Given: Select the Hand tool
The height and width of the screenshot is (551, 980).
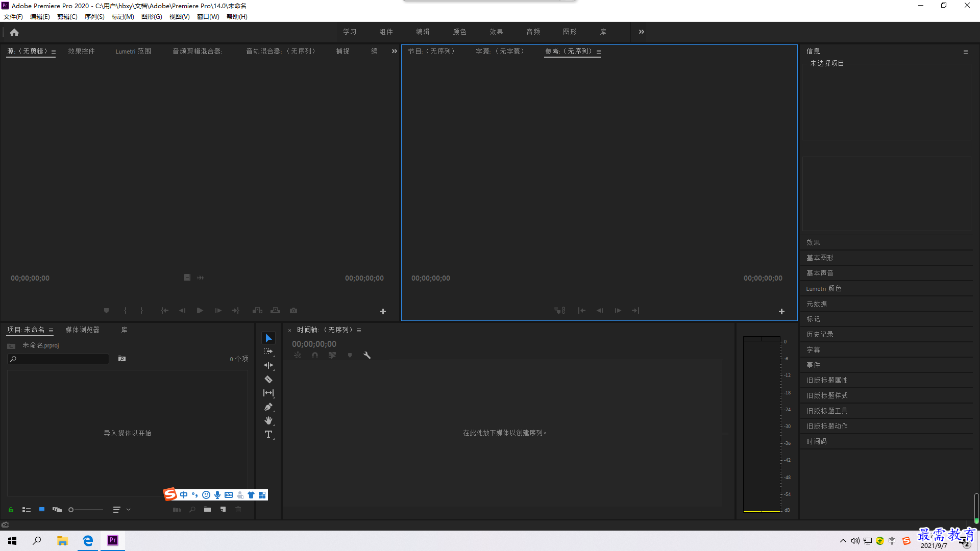Looking at the screenshot, I should pyautogui.click(x=268, y=420).
